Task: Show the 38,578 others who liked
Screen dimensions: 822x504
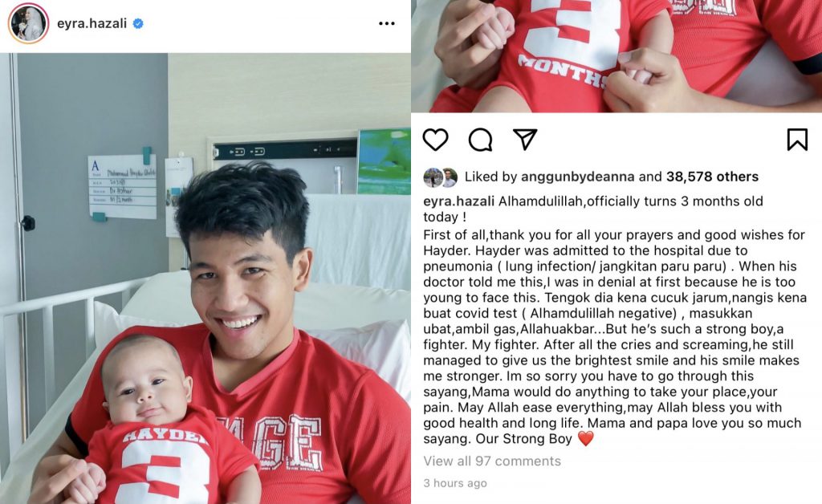Action: point(712,177)
